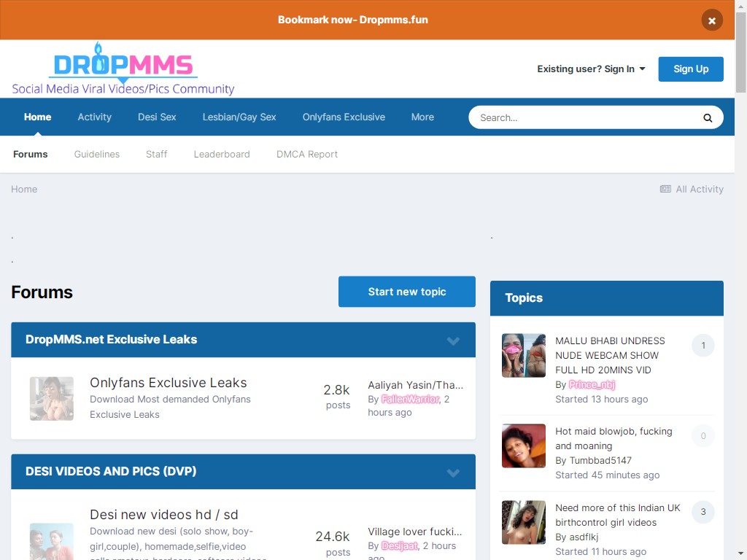View FallenWarrior's user profile
Image resolution: width=747 pixels, height=560 pixels.
[x=410, y=399]
